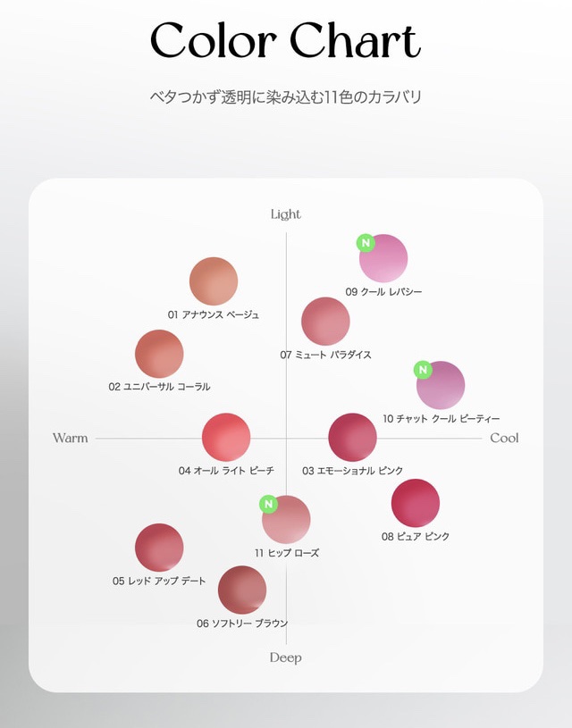
Task: Click the Warm axis label
Action: [71, 438]
